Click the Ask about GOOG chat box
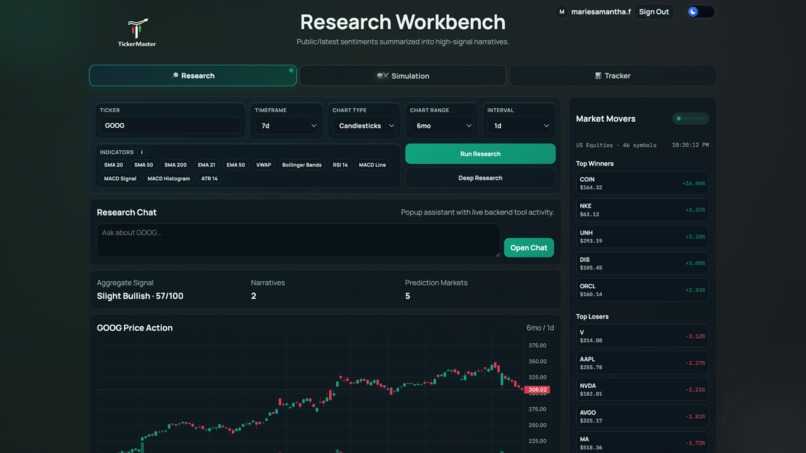 pyautogui.click(x=298, y=240)
